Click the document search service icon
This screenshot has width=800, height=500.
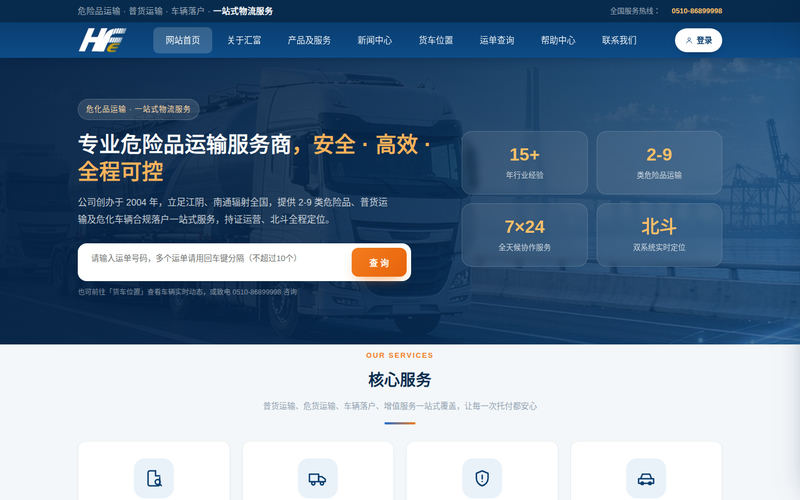[154, 478]
